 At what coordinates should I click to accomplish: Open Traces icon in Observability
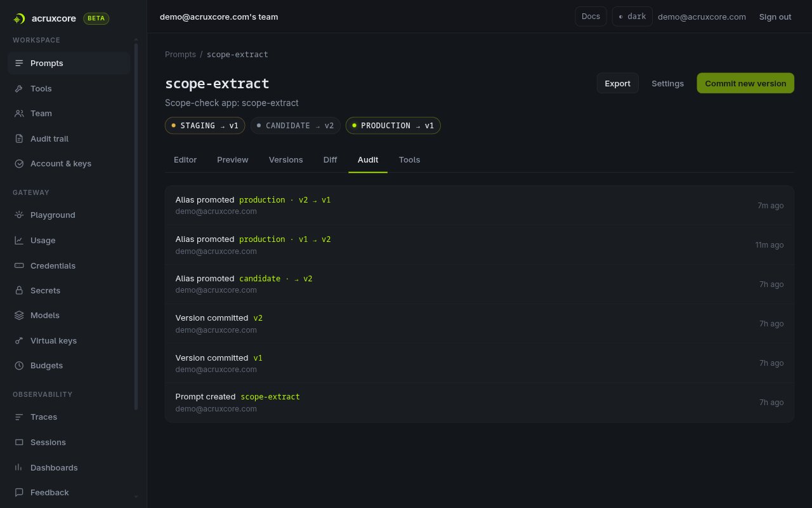pos(19,417)
